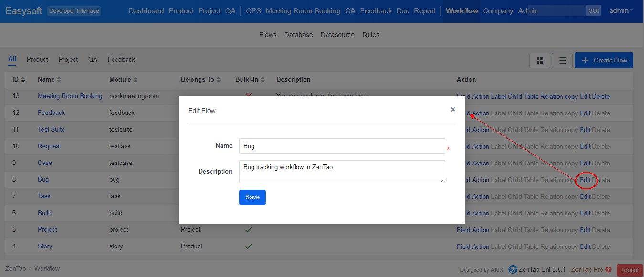Click the Name input field
This screenshot has height=277, width=644.
pyautogui.click(x=342, y=146)
